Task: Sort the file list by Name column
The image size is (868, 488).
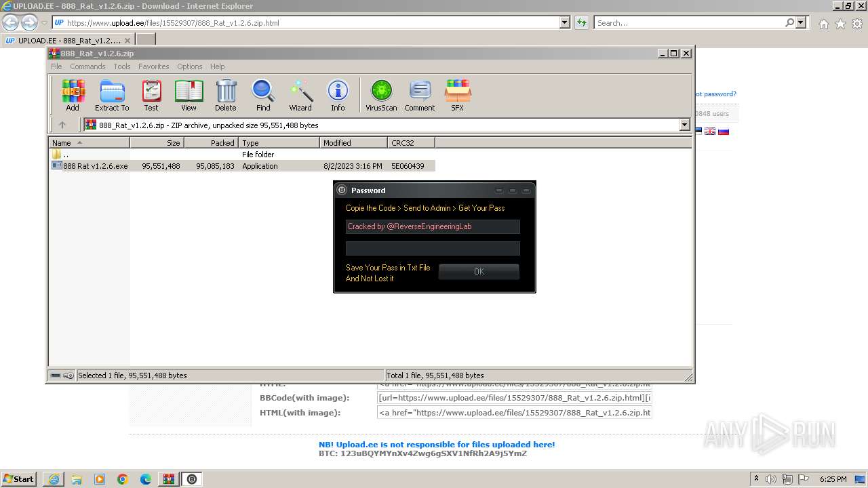Action: 90,143
